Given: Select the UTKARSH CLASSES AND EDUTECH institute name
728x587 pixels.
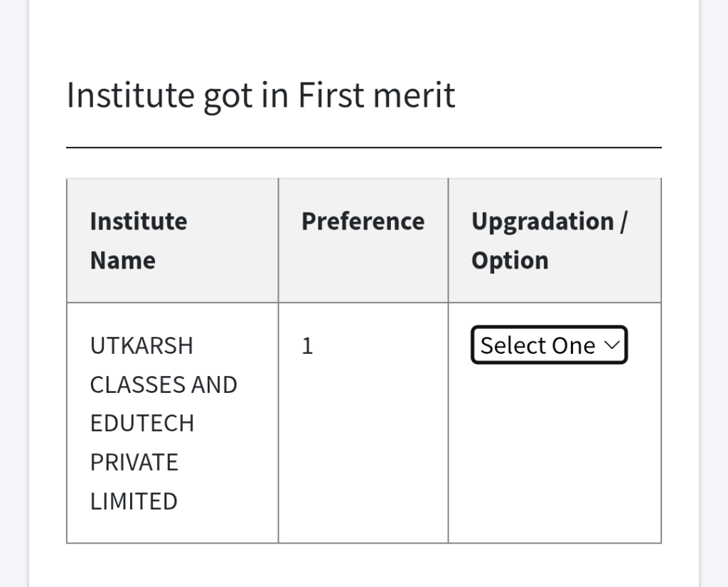Looking at the screenshot, I should coord(164,423).
